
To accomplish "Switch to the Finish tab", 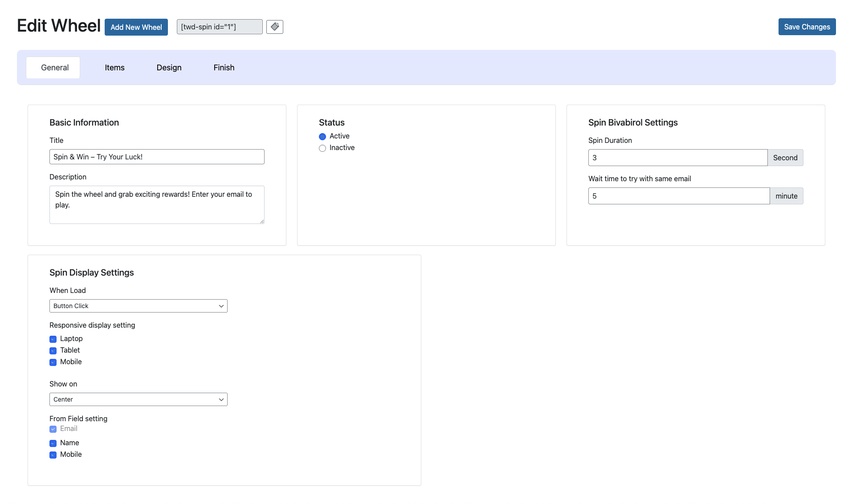I will pyautogui.click(x=224, y=67).
